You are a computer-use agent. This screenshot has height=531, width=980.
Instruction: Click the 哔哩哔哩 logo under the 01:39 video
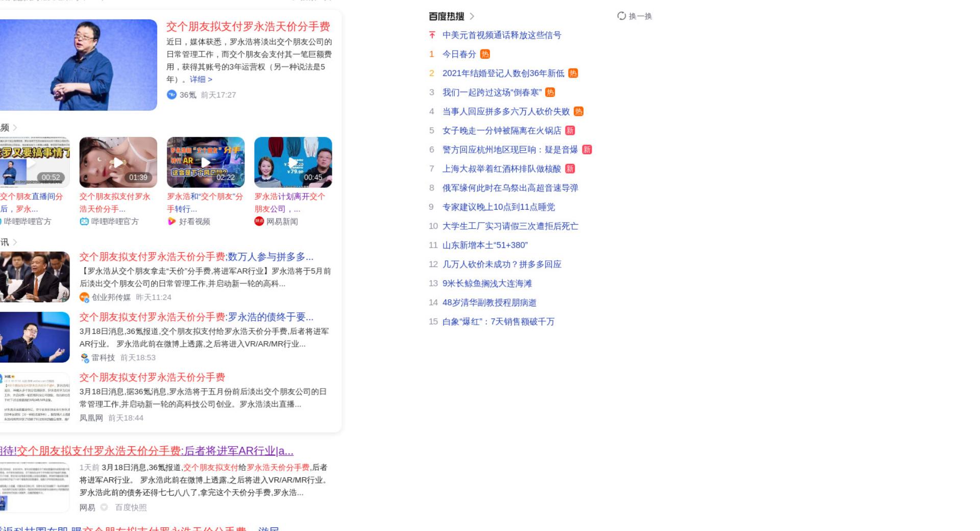[84, 222]
